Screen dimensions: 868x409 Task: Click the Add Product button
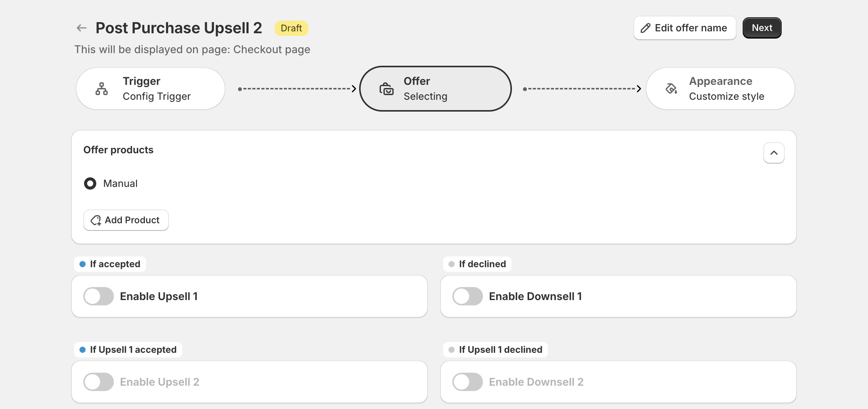tap(126, 220)
